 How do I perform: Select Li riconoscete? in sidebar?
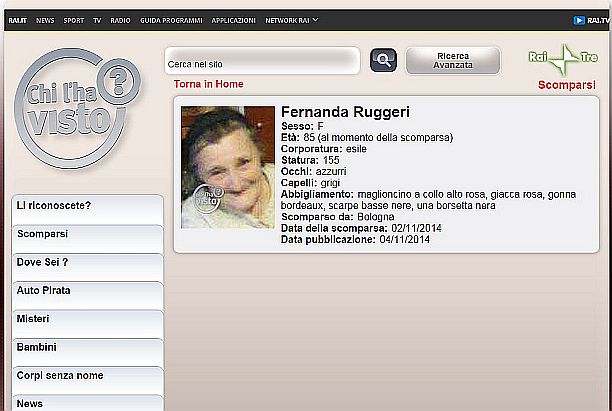point(88,210)
